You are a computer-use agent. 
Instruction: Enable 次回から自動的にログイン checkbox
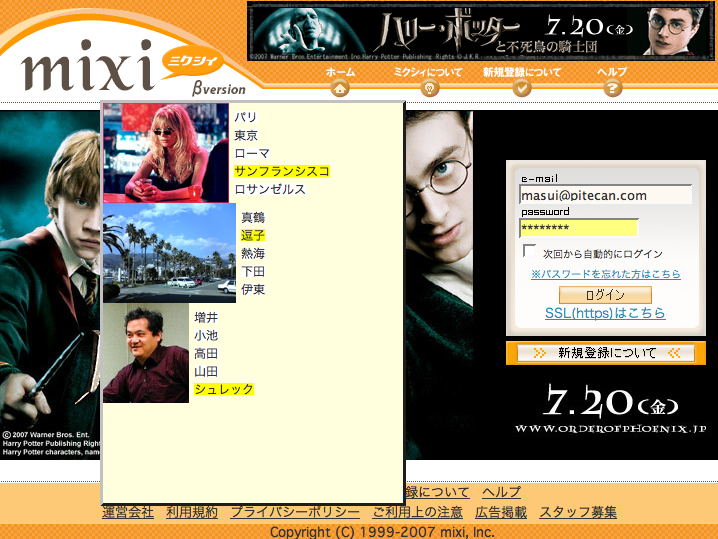[529, 251]
